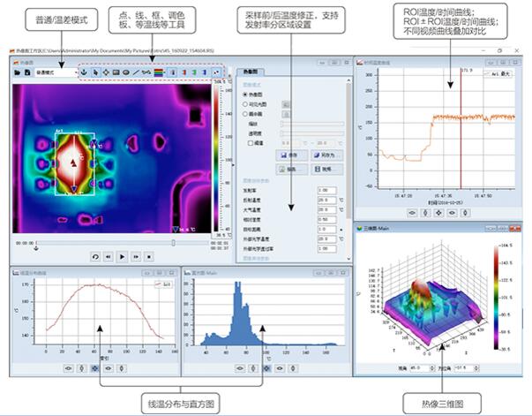Open the 普通模式 mode dropdown
Viewport: 532px width, 416px height.
55,72
